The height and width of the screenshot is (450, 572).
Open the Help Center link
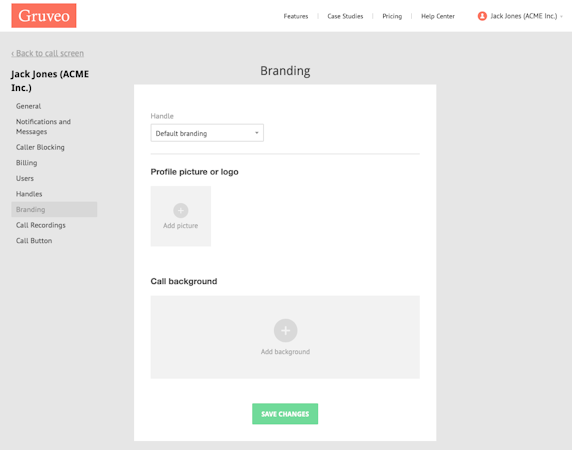(438, 16)
